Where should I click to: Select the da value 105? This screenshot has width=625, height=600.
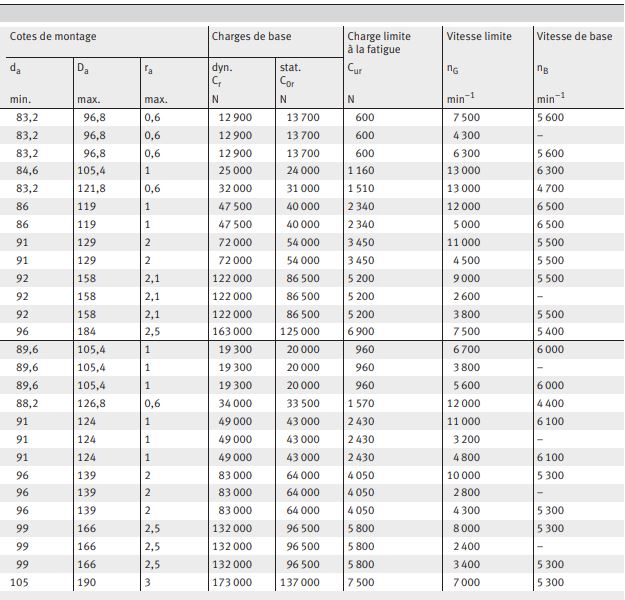click(19, 582)
